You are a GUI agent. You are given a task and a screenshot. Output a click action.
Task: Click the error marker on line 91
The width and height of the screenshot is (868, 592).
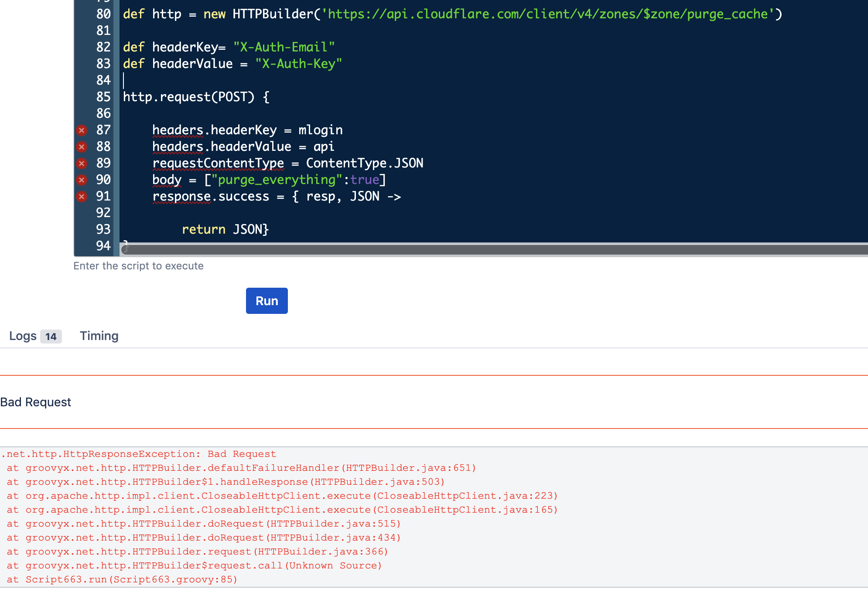pos(82,196)
